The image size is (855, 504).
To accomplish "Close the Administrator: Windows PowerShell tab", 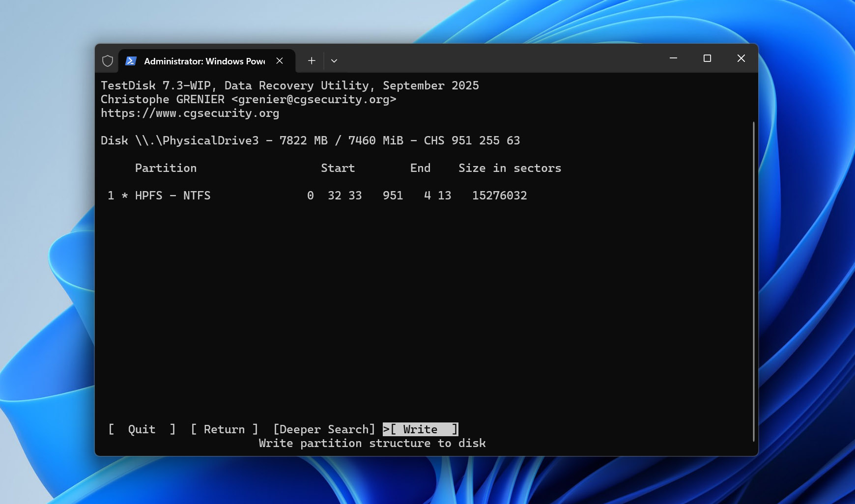I will point(280,60).
